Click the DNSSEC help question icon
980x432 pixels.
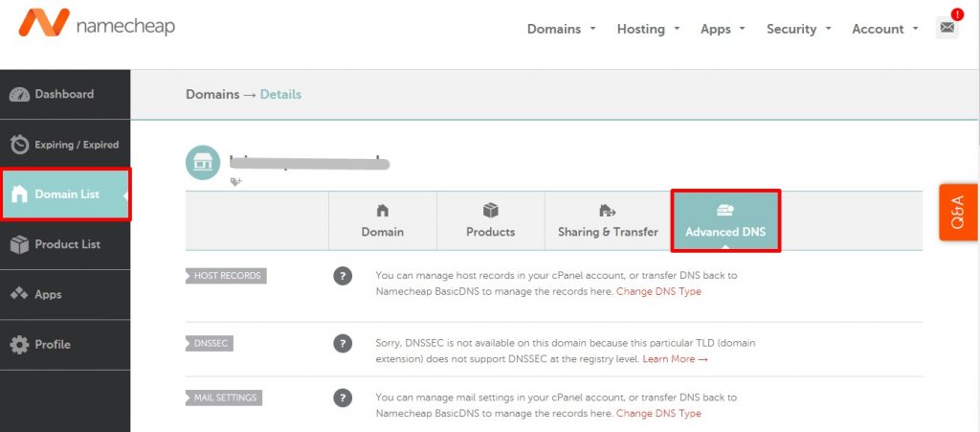click(x=343, y=343)
